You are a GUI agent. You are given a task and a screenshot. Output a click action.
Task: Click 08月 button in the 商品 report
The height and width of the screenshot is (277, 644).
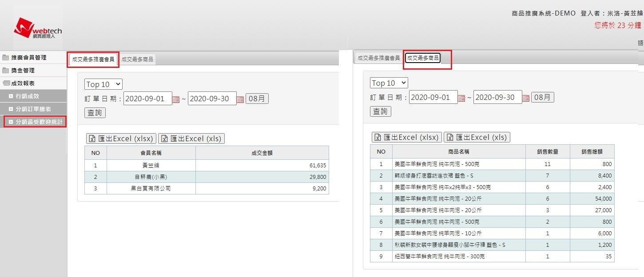(543, 97)
